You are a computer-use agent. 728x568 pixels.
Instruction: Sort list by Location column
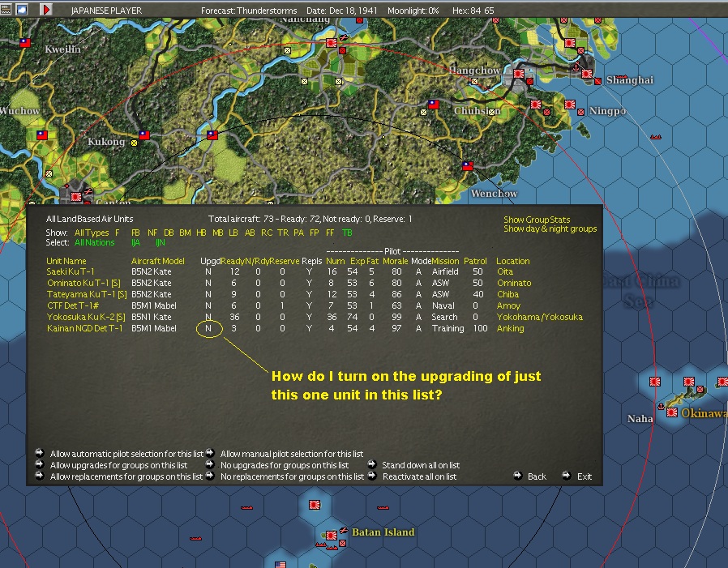point(512,261)
